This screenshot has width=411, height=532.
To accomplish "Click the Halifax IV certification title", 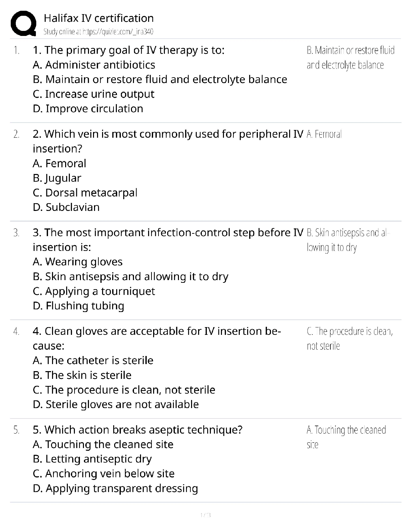I will pos(99,18).
